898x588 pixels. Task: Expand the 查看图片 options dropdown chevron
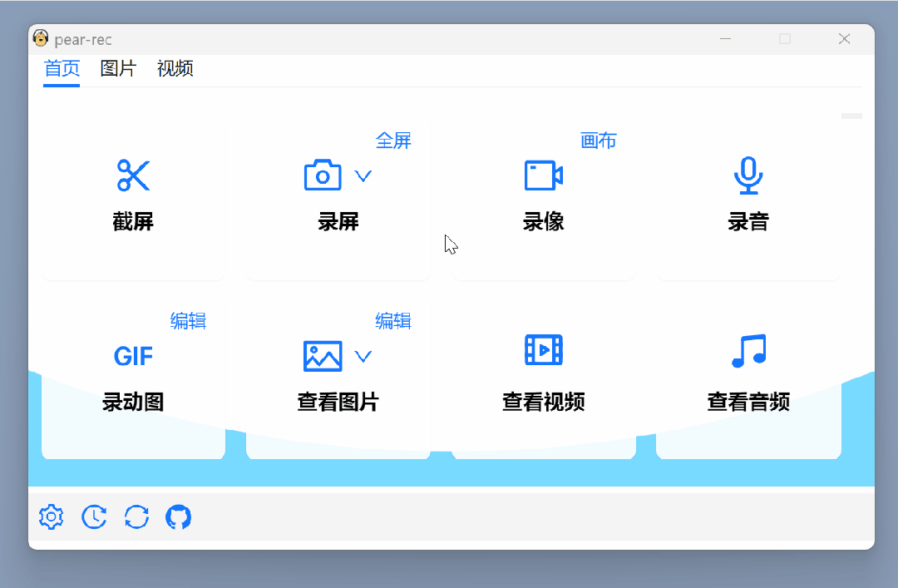click(x=363, y=356)
